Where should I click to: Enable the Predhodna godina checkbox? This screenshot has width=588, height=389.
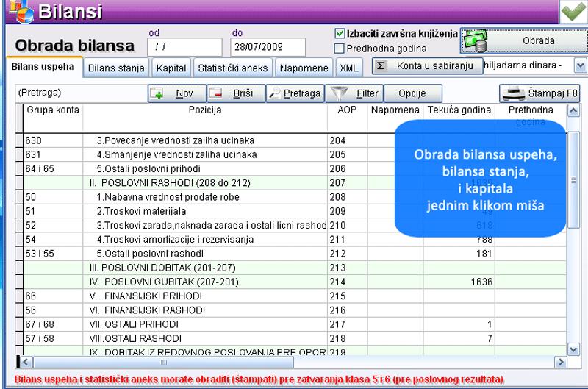pyautogui.click(x=340, y=49)
